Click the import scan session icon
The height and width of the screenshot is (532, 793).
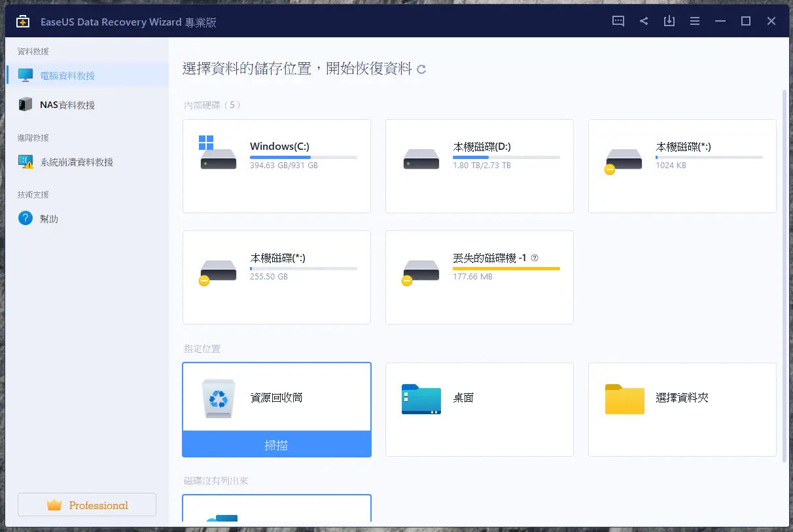click(669, 21)
